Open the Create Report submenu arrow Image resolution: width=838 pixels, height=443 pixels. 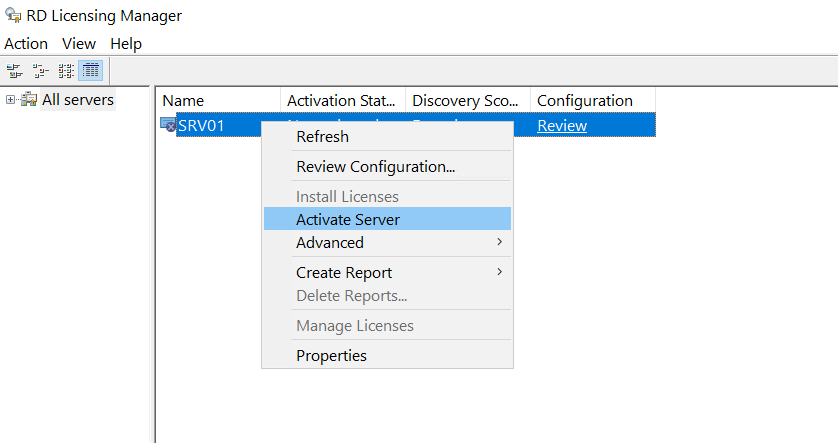[x=499, y=272]
